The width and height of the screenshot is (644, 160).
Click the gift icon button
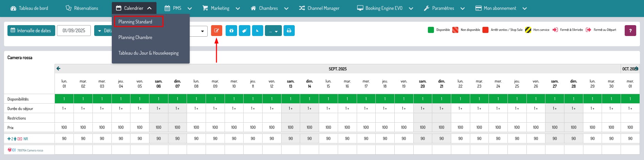click(x=231, y=31)
